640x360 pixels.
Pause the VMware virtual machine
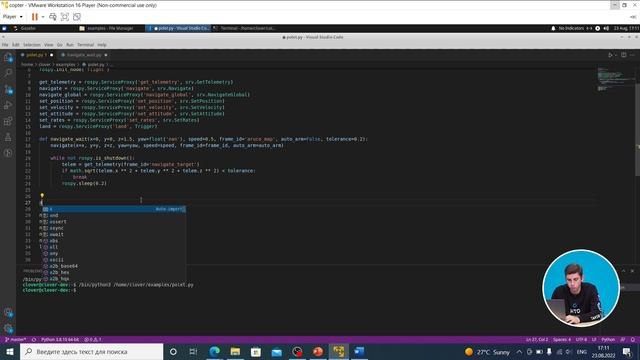[x=35, y=17]
